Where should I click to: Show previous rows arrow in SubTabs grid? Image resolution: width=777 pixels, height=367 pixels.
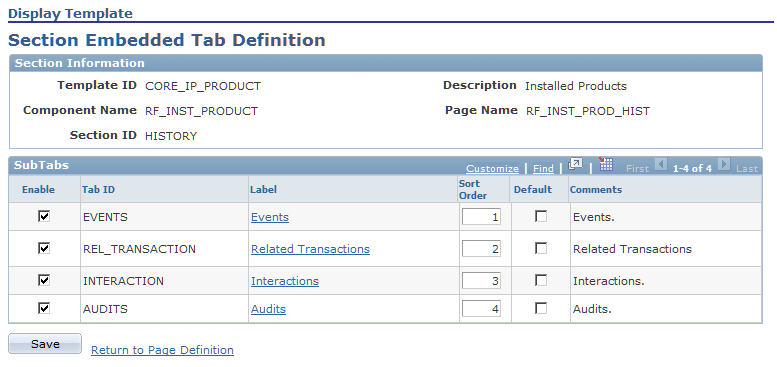click(661, 164)
